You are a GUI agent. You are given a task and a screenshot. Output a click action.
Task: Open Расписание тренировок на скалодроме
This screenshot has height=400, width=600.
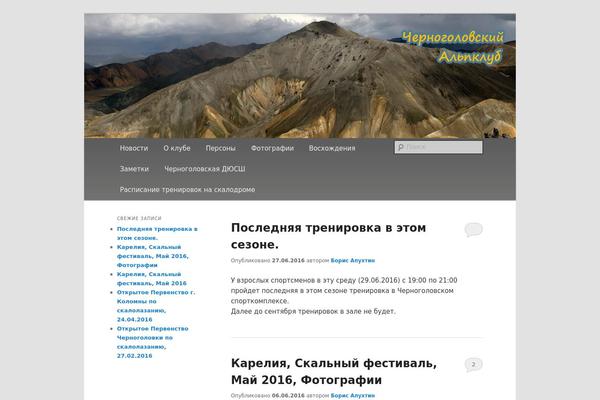(187, 189)
